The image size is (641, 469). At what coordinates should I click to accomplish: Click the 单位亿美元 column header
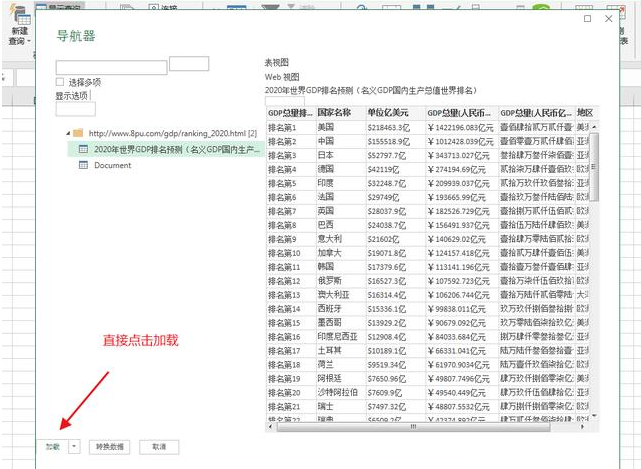396,113
